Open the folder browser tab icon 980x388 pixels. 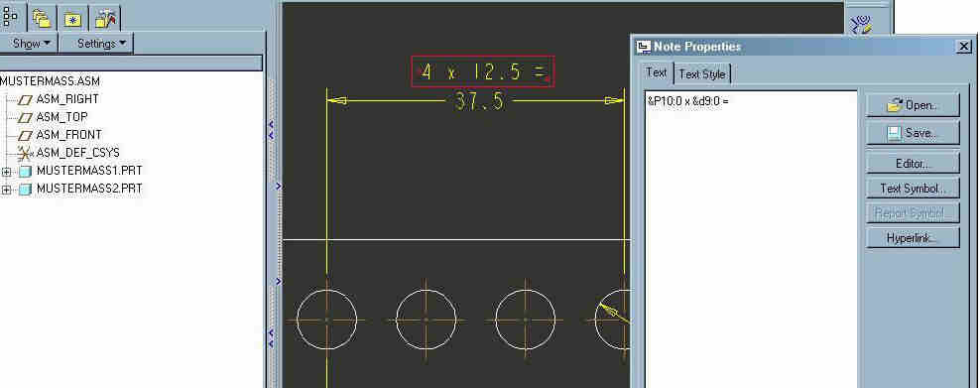click(42, 18)
